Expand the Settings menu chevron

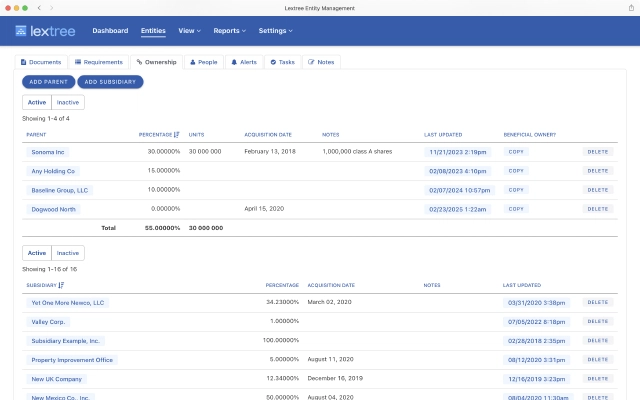click(291, 31)
